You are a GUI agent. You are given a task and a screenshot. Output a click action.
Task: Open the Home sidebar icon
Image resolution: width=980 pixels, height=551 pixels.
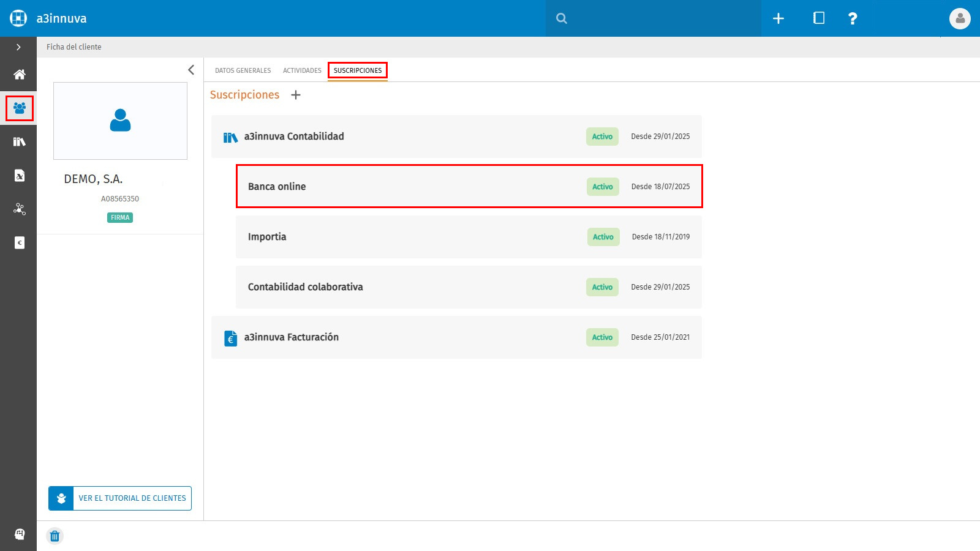coord(20,75)
